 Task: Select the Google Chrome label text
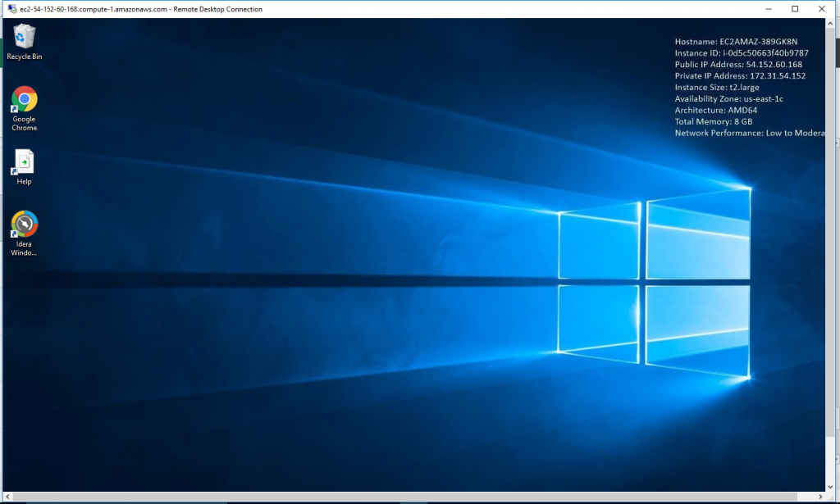pyautogui.click(x=24, y=123)
